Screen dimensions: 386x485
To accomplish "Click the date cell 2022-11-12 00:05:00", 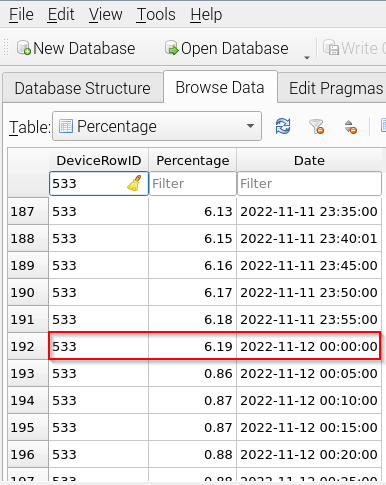I will click(x=309, y=373).
